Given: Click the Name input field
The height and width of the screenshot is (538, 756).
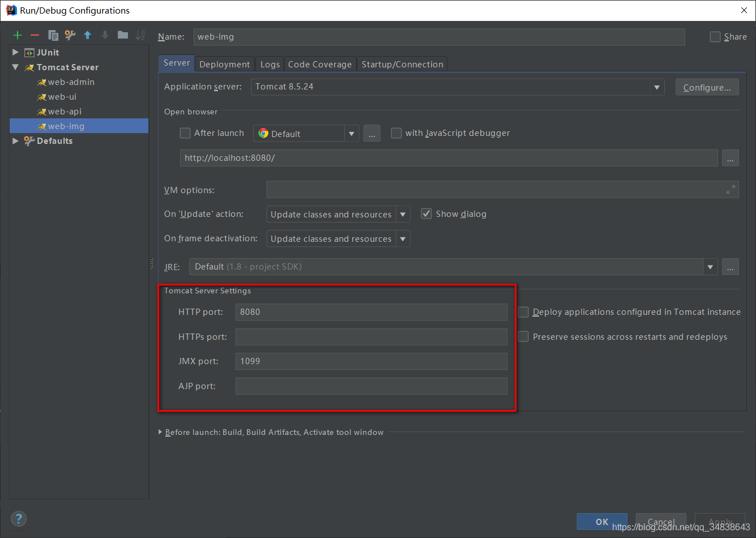Looking at the screenshot, I should click(439, 37).
